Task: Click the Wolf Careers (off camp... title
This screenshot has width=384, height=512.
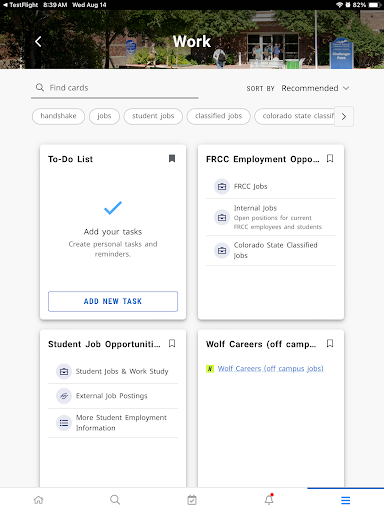Action: pos(261,344)
